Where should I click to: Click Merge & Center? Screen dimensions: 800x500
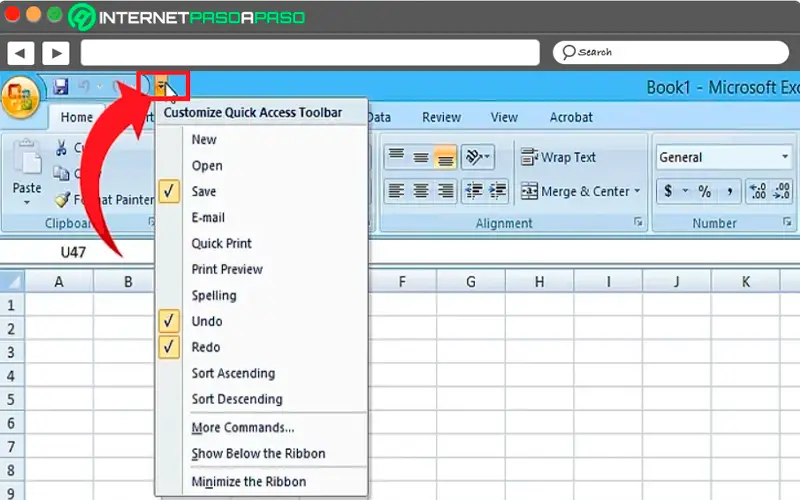pos(575,191)
